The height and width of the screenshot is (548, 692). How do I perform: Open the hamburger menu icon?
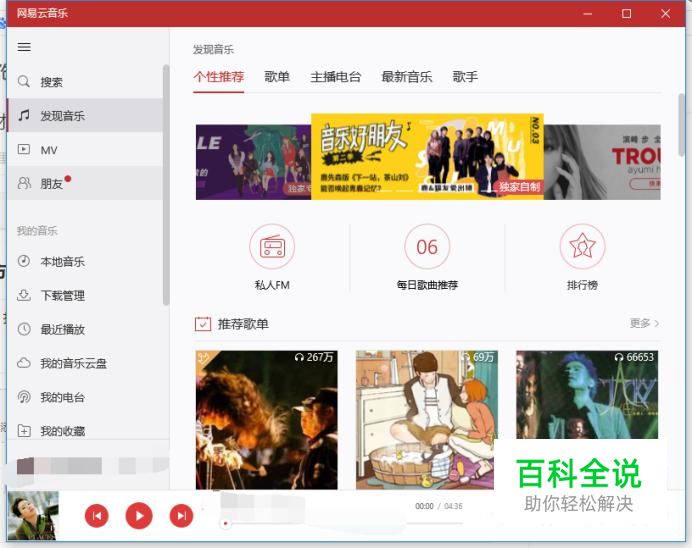(x=24, y=47)
